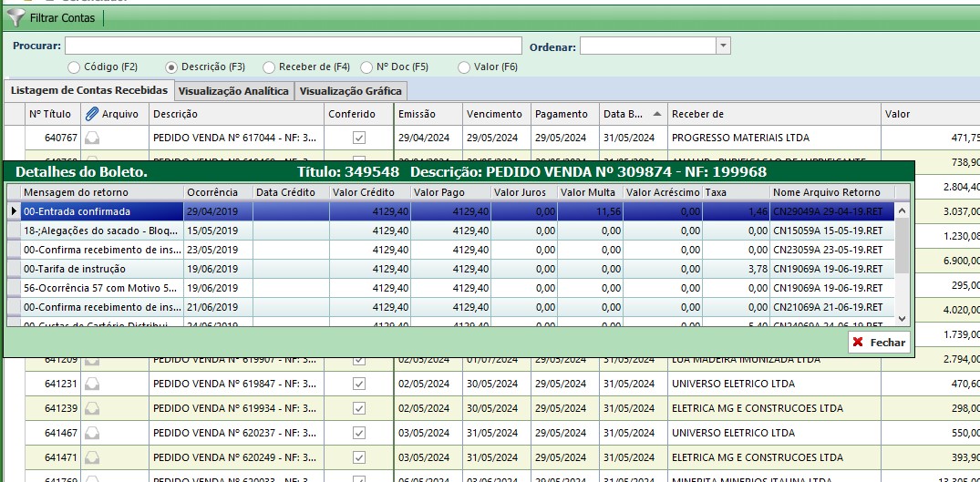The image size is (980, 482).
Task: Switch to Visualização Gráfica tab
Action: (351, 91)
